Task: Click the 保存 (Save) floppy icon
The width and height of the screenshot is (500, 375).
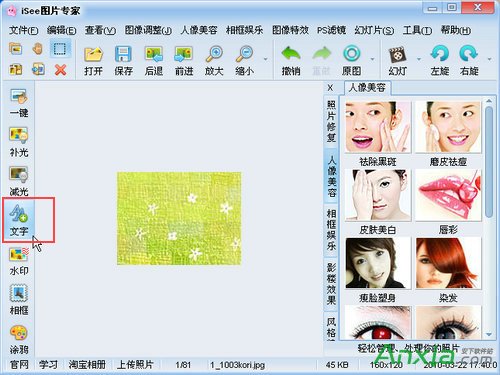Action: point(123,61)
